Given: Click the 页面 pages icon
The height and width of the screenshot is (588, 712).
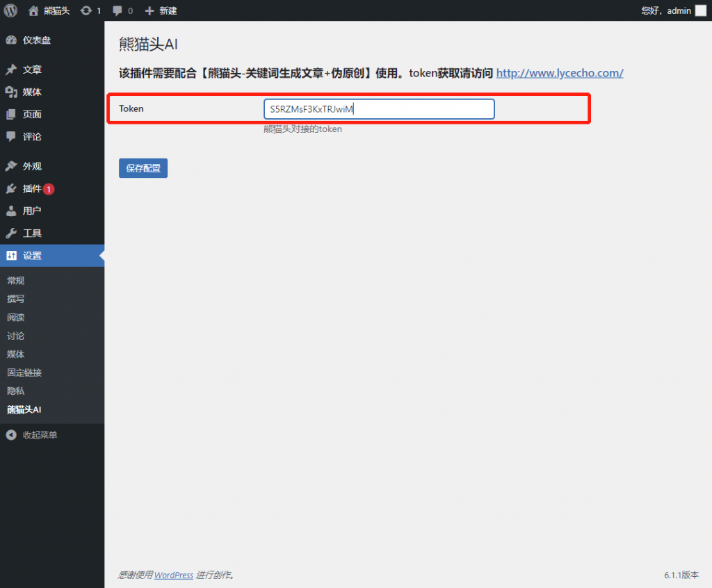Looking at the screenshot, I should [11, 115].
